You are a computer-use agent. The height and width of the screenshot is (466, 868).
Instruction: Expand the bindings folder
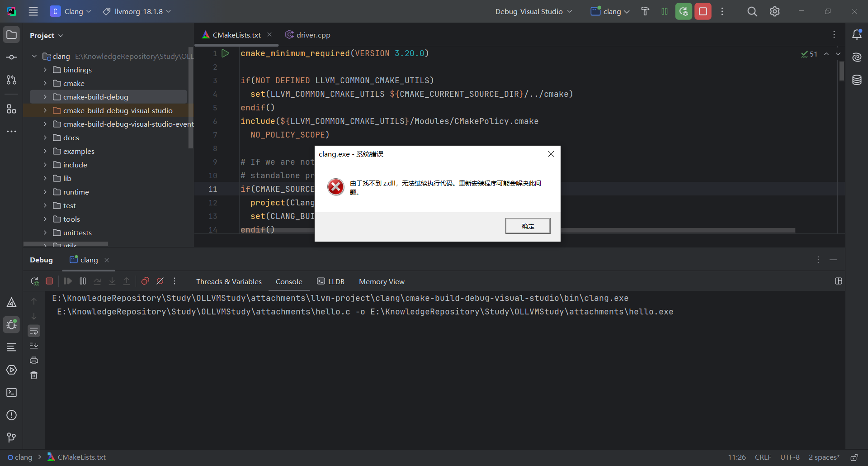(x=45, y=70)
